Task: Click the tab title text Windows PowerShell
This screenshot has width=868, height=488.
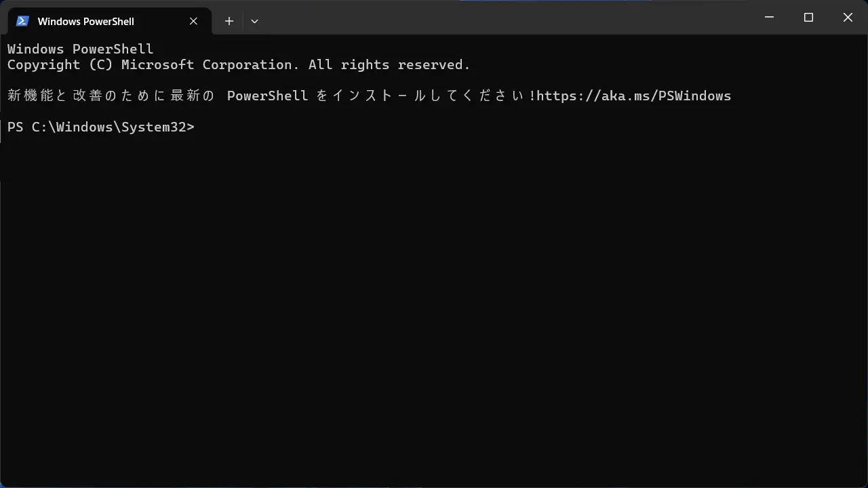Action: 85,21
